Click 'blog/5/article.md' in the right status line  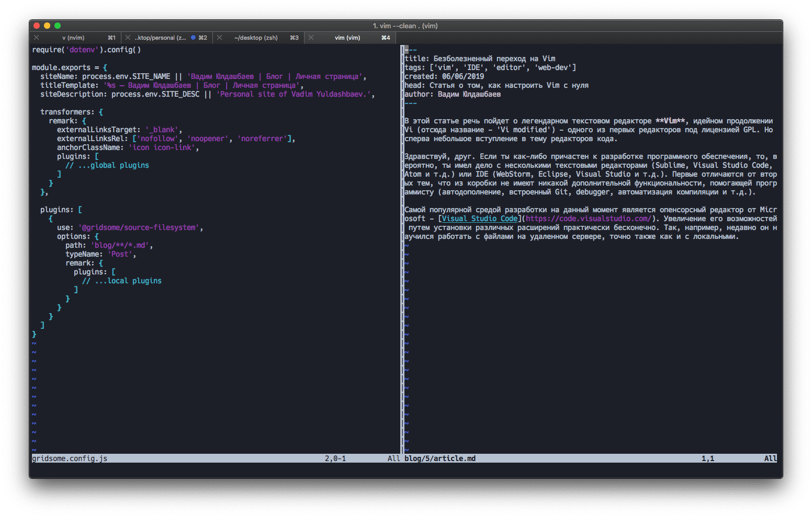pos(440,458)
